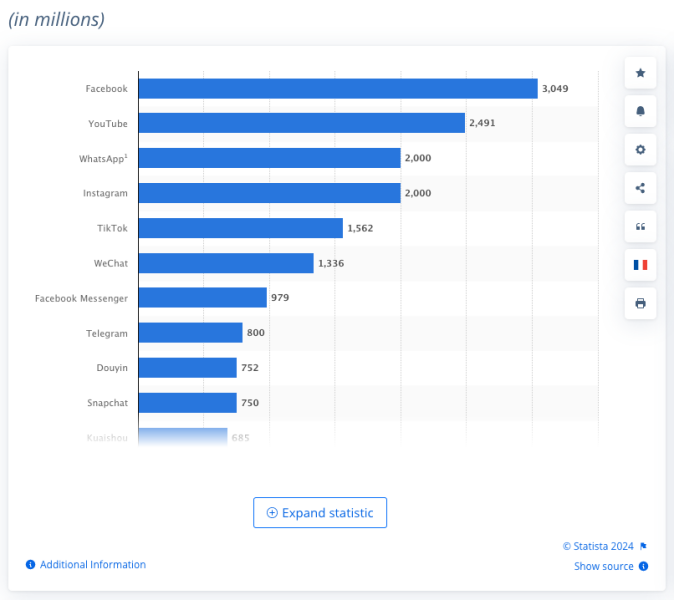Click the 800 value label

(256, 333)
